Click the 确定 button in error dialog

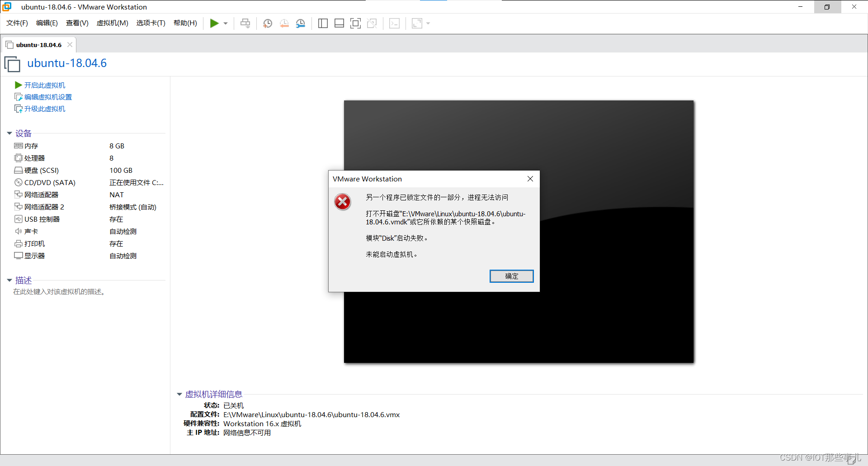pyautogui.click(x=512, y=276)
